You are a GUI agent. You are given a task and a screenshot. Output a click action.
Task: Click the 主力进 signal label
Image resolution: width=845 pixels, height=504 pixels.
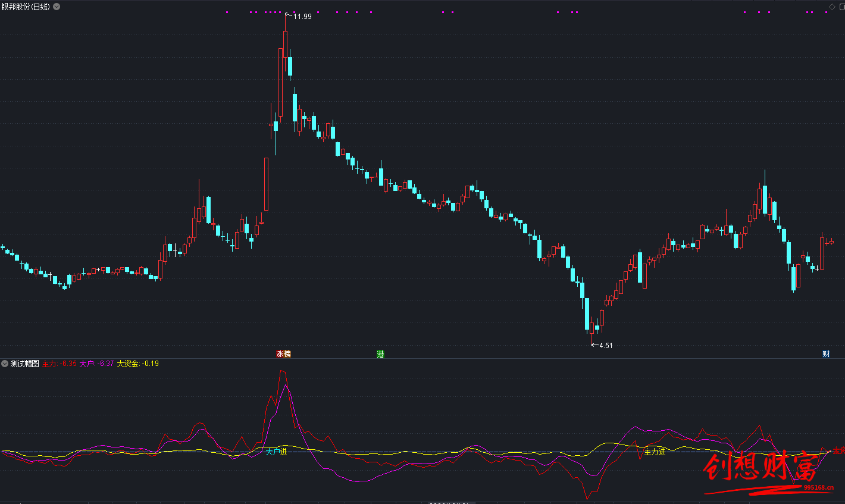[655, 452]
